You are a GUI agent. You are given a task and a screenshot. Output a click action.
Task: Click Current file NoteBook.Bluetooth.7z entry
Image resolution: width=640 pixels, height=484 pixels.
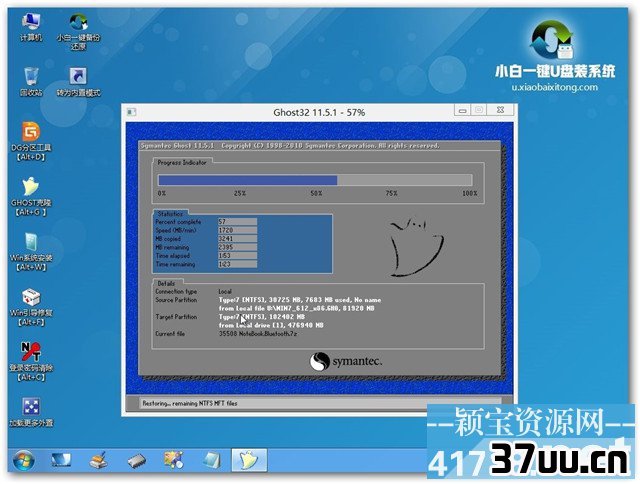point(258,334)
